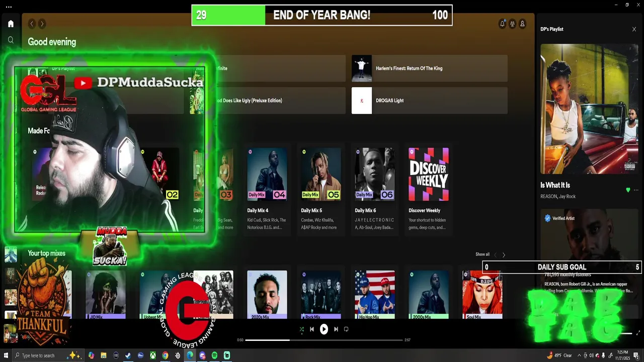Go back using the left navigation arrow
This screenshot has width=644, height=362.
click(x=32, y=24)
